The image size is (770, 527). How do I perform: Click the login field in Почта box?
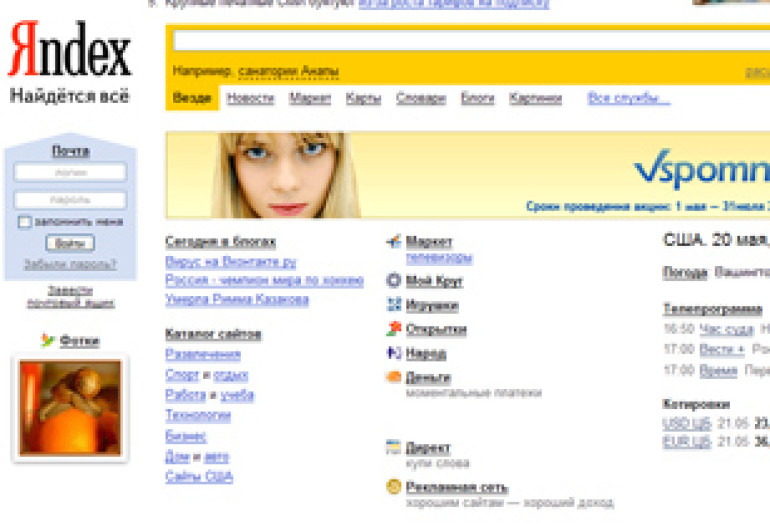(x=70, y=172)
